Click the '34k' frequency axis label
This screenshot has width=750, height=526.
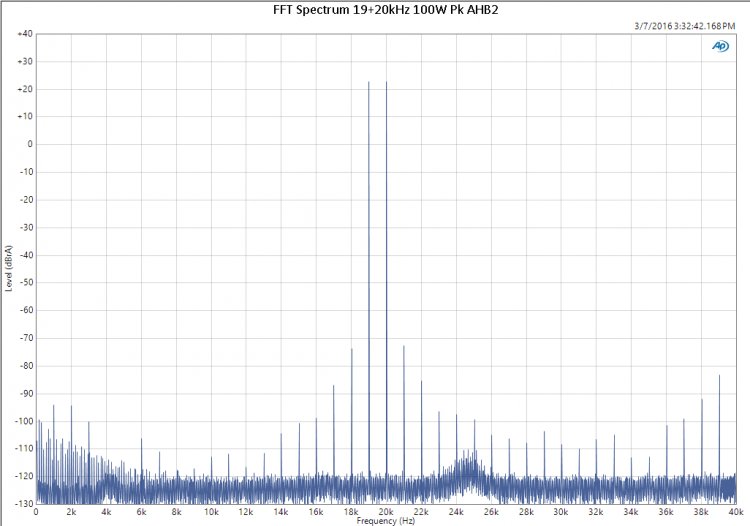click(x=630, y=512)
